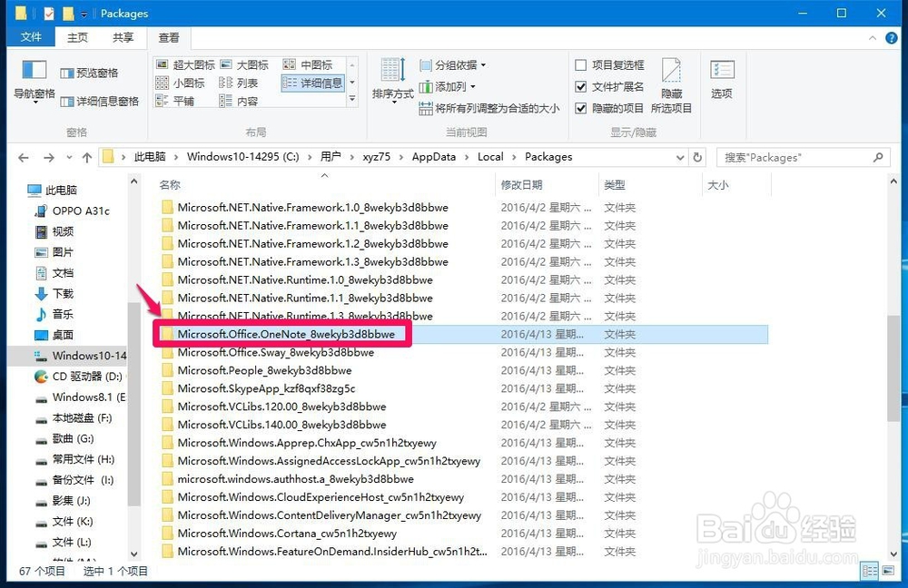Select CD 驱动器 (D:) drive
Screen dimensions: 908x588
click(x=79, y=377)
